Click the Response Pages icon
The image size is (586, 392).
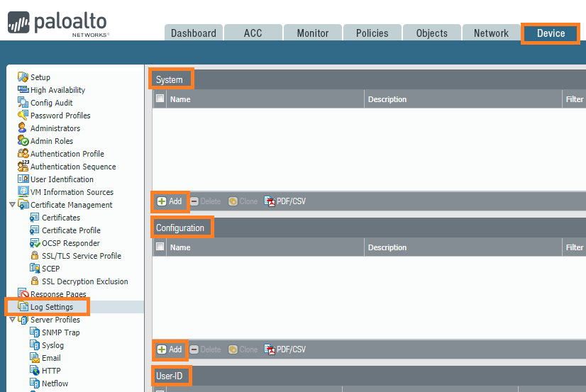[x=23, y=294]
